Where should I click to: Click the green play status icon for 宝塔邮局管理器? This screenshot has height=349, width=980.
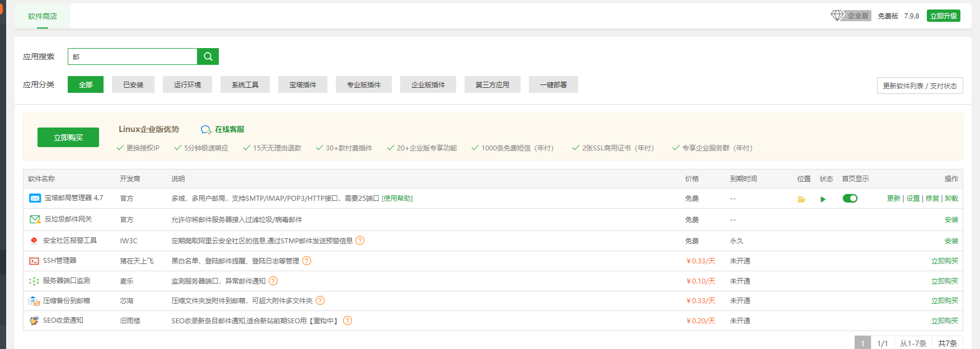823,199
